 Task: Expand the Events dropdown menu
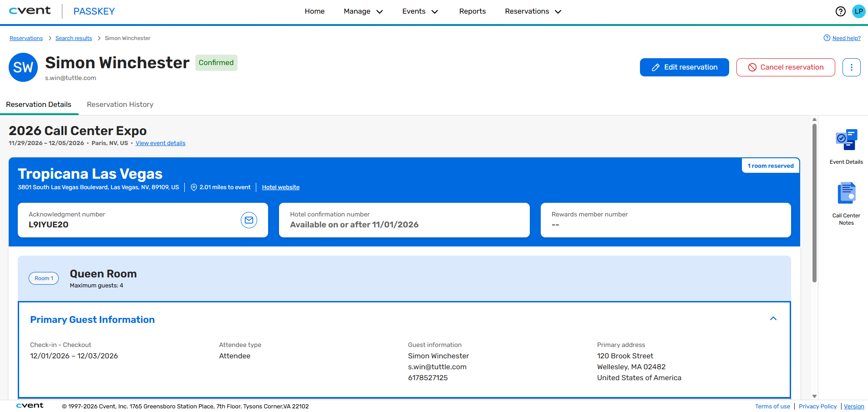click(x=420, y=11)
